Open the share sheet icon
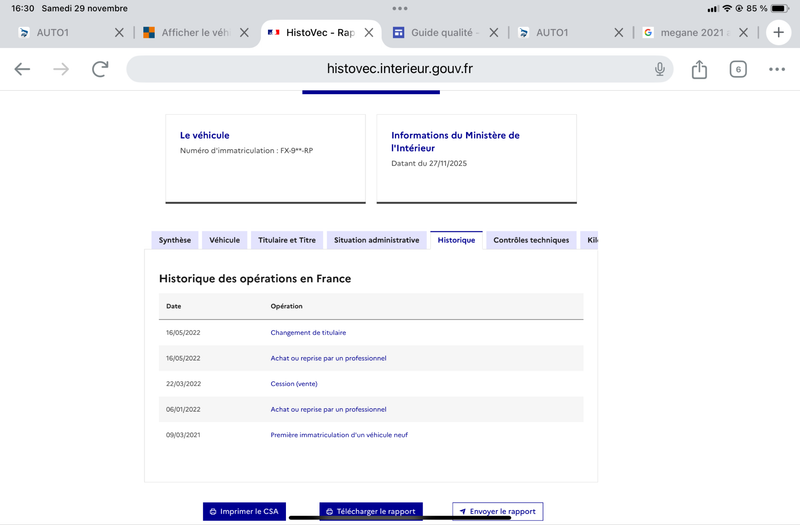800x525 pixels. tap(699, 69)
